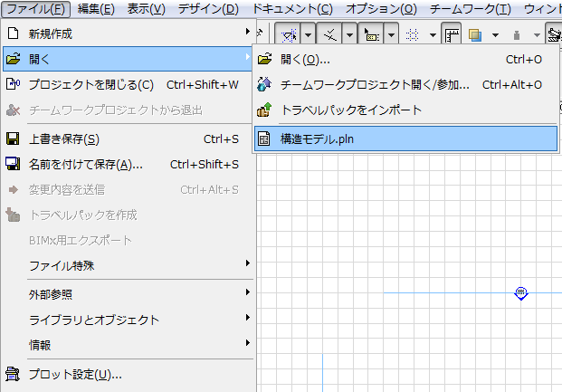Toggle the Tracker toolbar icon
This screenshot has width=562, height=392.
pyautogui.click(x=371, y=35)
